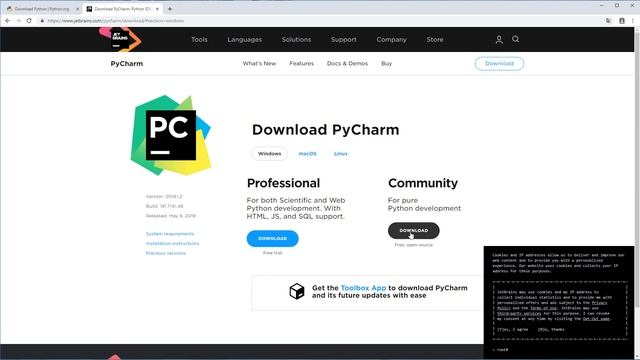Download the Professional edition

[272, 238]
